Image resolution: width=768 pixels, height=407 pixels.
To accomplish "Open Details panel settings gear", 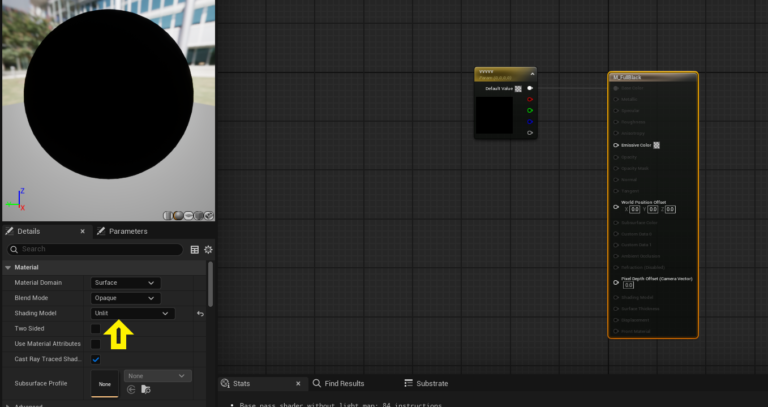I will point(208,249).
